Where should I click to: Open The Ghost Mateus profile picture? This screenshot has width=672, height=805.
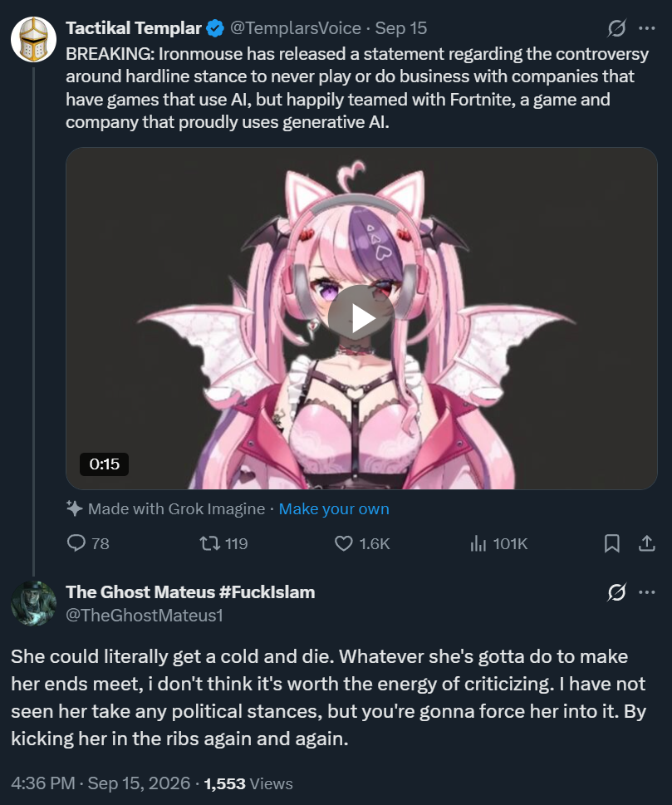point(33,603)
